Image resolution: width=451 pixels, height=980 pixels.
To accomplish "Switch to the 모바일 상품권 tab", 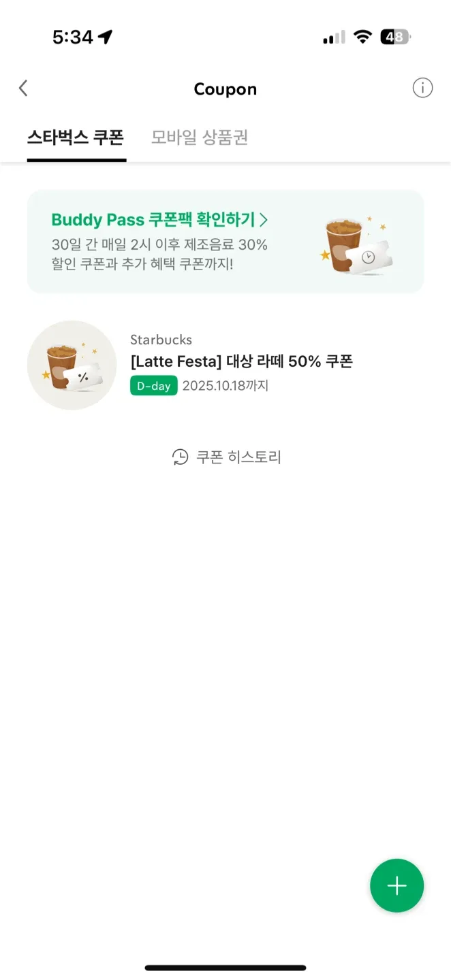I will 200,137.
